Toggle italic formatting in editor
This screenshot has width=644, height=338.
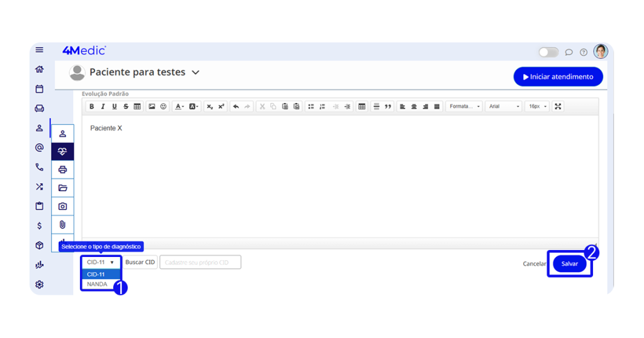pos(103,107)
